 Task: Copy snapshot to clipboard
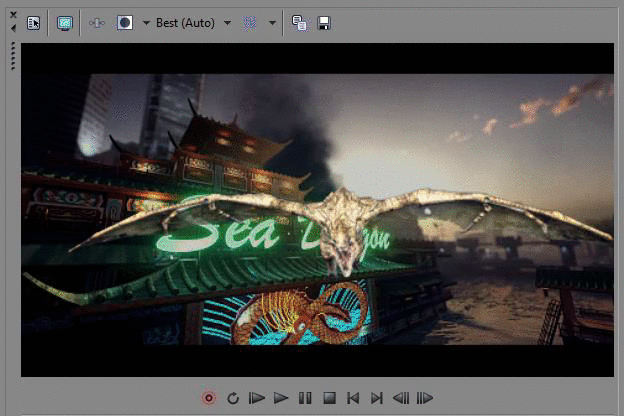pyautogui.click(x=299, y=23)
